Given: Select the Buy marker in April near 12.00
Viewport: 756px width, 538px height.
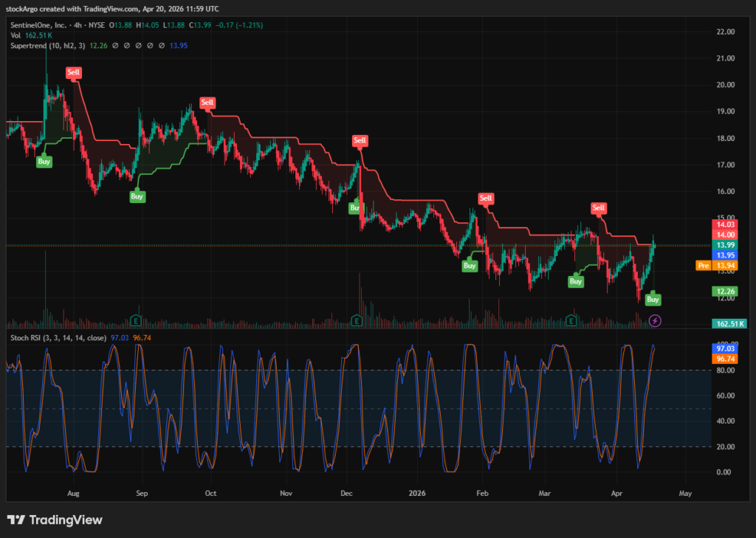Looking at the screenshot, I should [653, 300].
